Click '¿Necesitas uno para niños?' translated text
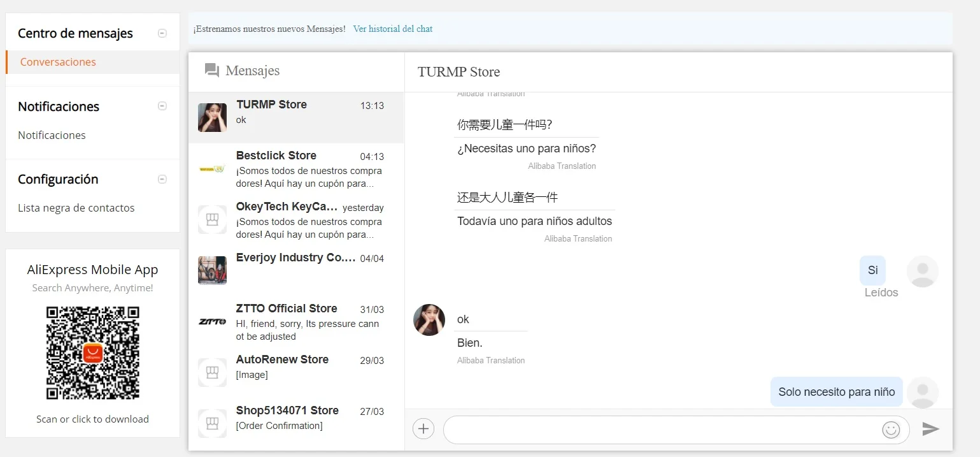Image resolution: width=980 pixels, height=457 pixels. 527,149
